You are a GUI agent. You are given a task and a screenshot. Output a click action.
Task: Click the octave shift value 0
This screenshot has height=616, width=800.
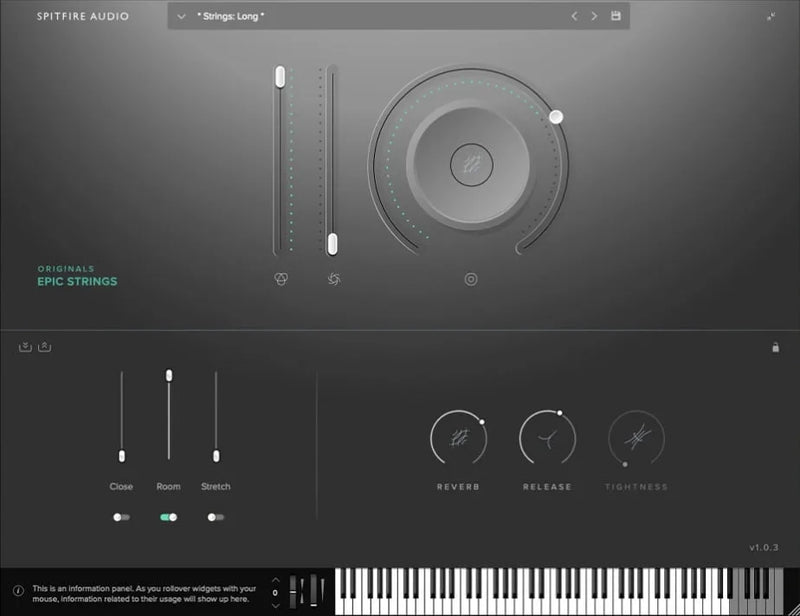point(276,593)
